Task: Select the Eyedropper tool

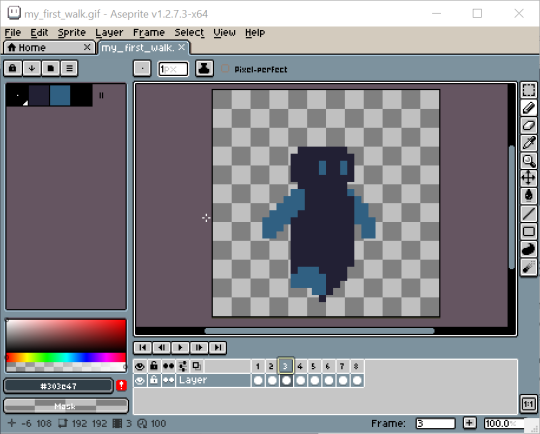Action: (x=529, y=143)
